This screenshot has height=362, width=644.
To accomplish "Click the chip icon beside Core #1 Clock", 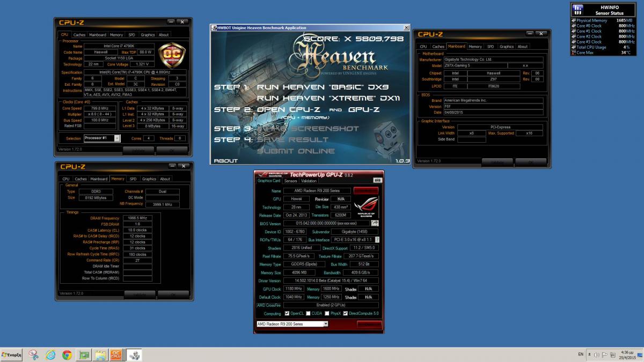I will point(574,31).
